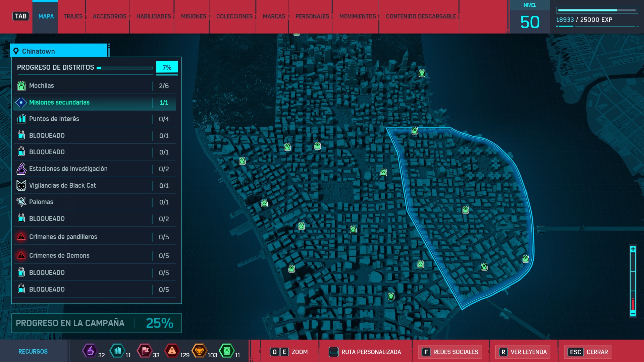
Task: Click the RUTA PERSONALIZADA button
Action: [x=365, y=352]
